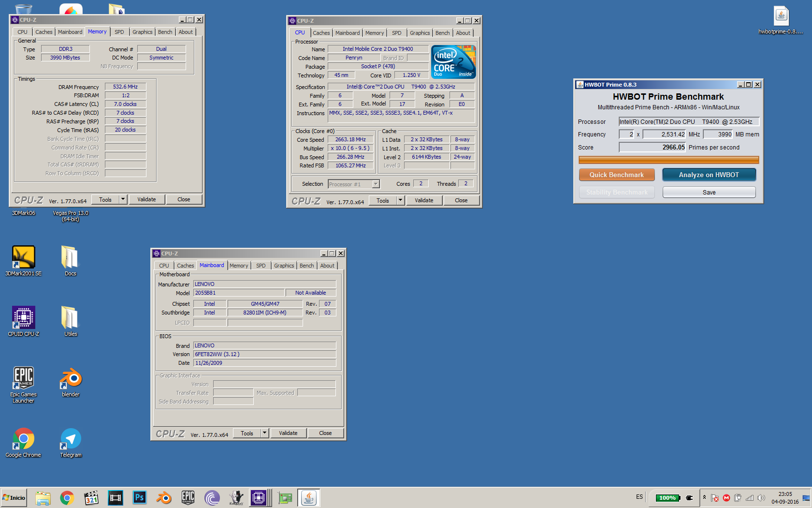Open the SPD tab in Memory CPU-Z window
This screenshot has height=508, width=812.
(119, 32)
